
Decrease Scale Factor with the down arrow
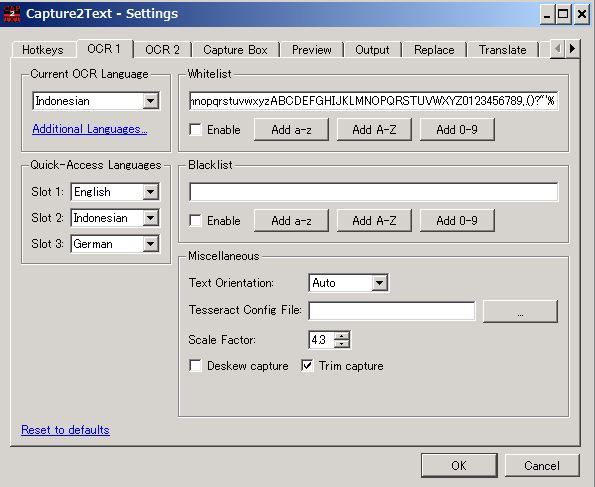(x=342, y=344)
